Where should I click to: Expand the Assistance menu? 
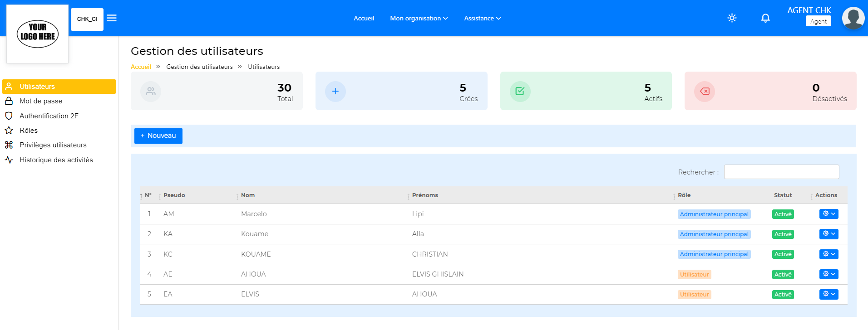coord(482,19)
